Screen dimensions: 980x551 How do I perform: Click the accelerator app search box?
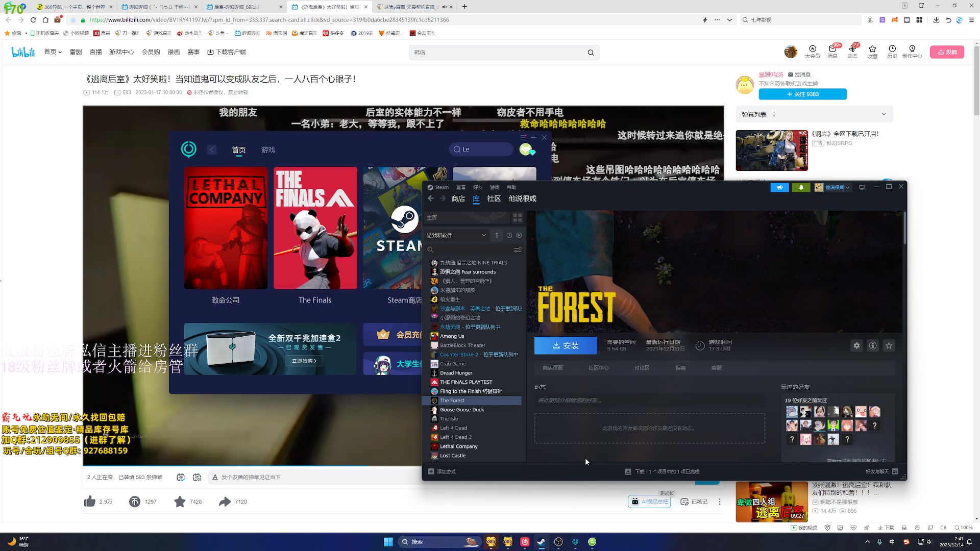click(x=481, y=149)
